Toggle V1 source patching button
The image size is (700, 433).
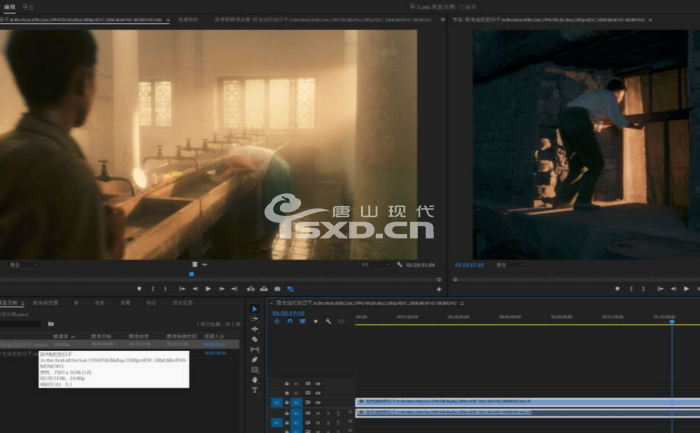coord(277,403)
